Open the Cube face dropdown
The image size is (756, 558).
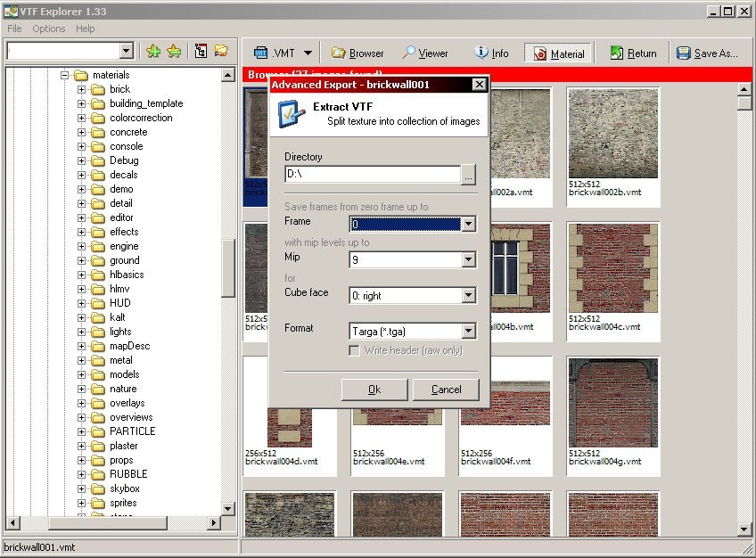(468, 295)
